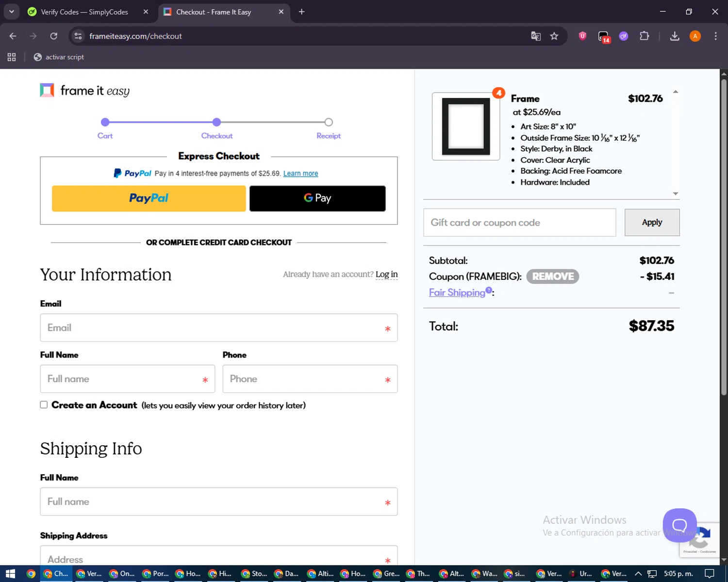Open the browser downloads icon
Screen dimensions: 728x582
click(x=675, y=36)
